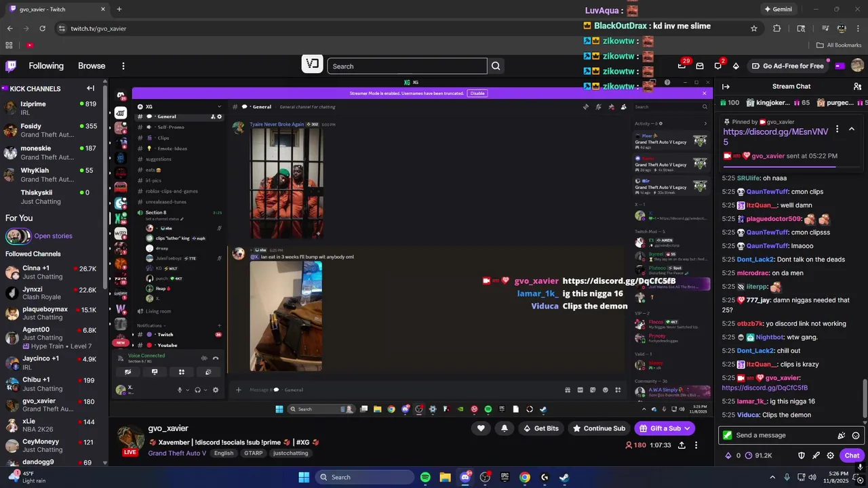Open Chrome extensions puzzle icon
Viewport: 868px width, 488px height.
(x=777, y=28)
